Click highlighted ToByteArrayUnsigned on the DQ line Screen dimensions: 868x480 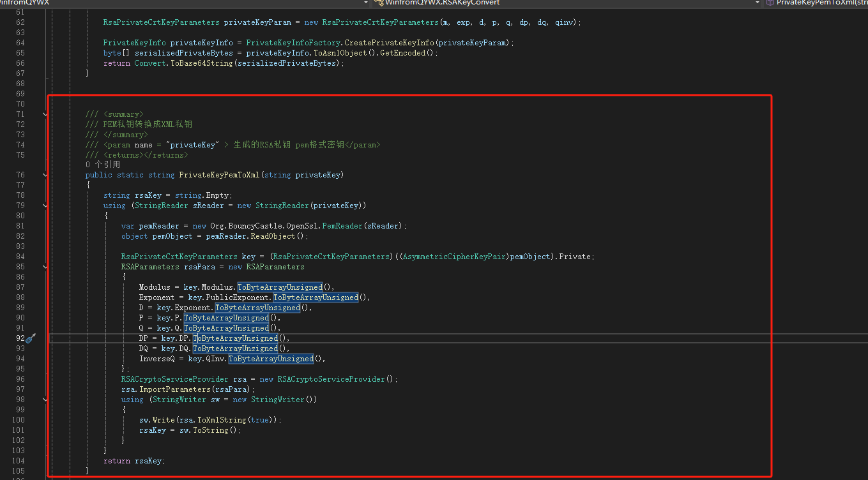click(x=236, y=349)
